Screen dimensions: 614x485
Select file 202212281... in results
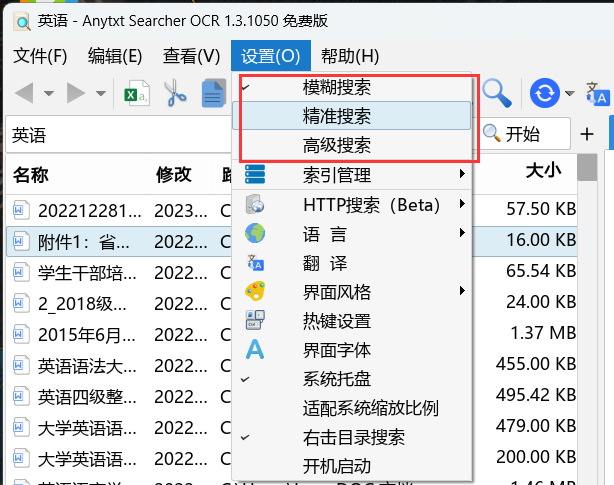pos(90,211)
